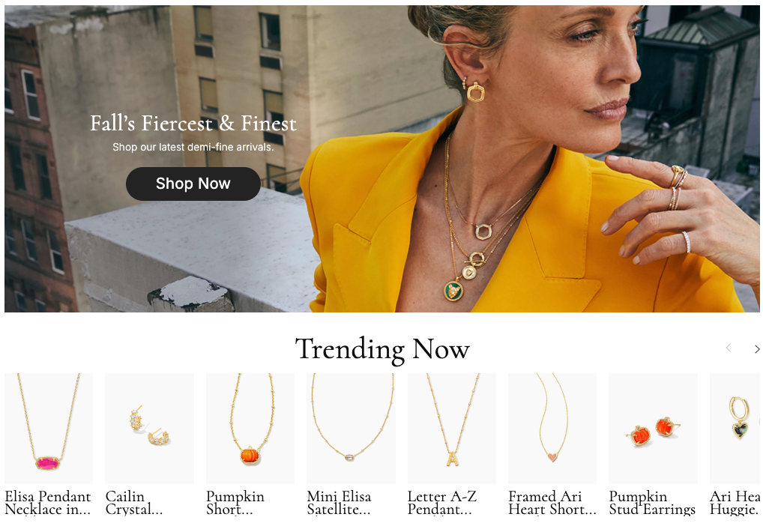Go to next Trending Now products arrow
Viewport: 763px width, 532px height.
pyautogui.click(x=757, y=348)
